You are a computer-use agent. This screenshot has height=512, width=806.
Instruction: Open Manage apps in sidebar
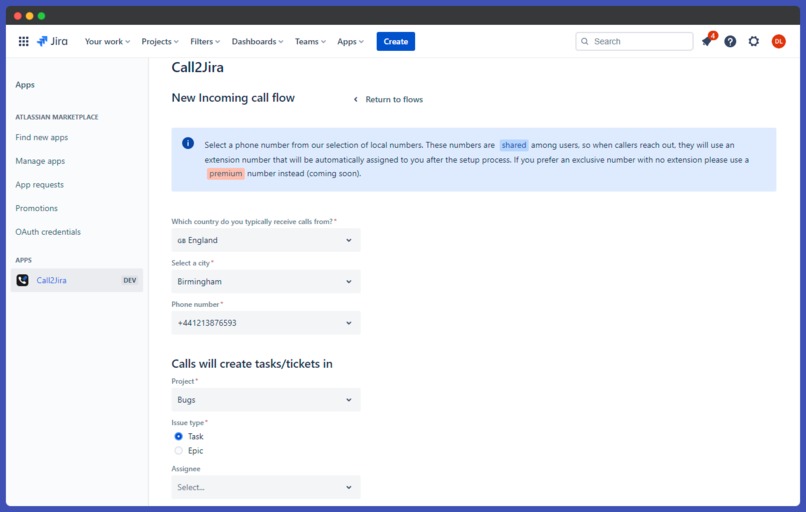[40, 161]
